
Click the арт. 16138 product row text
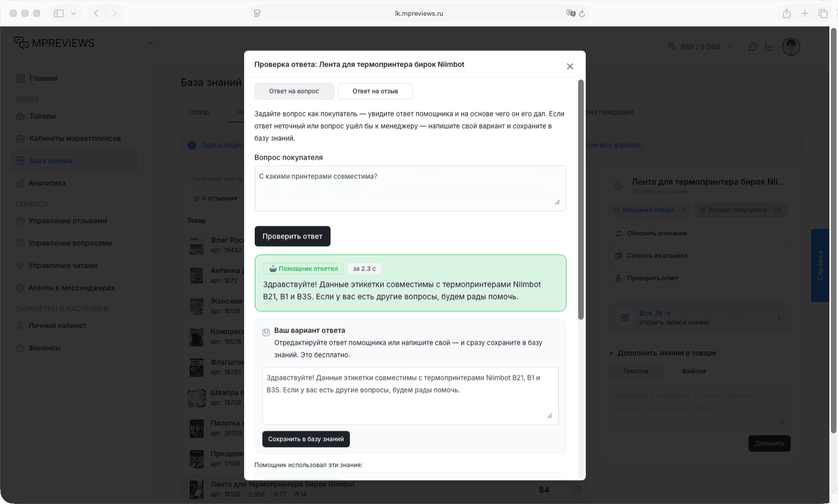tap(225, 311)
